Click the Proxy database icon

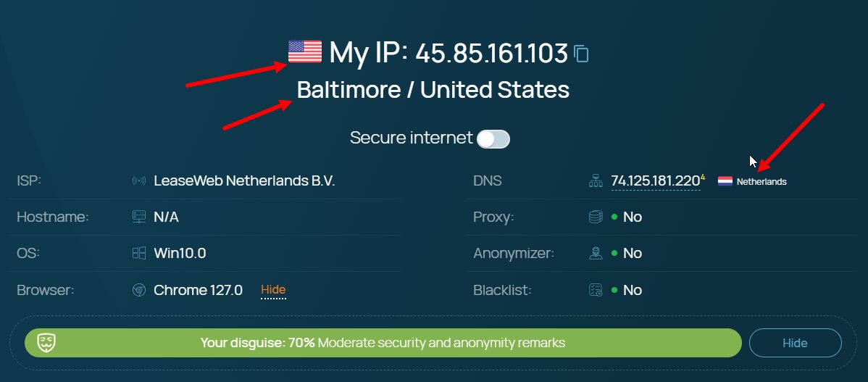(x=596, y=217)
